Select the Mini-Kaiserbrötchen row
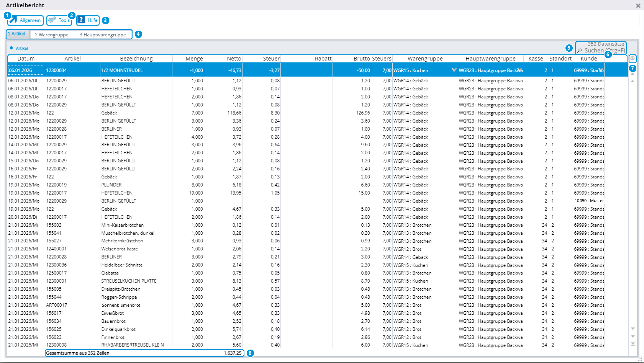The image size is (644, 363). pyautogui.click(x=318, y=225)
